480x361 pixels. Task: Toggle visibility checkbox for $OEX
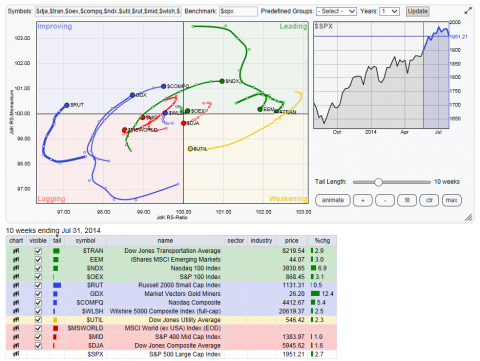(38, 277)
